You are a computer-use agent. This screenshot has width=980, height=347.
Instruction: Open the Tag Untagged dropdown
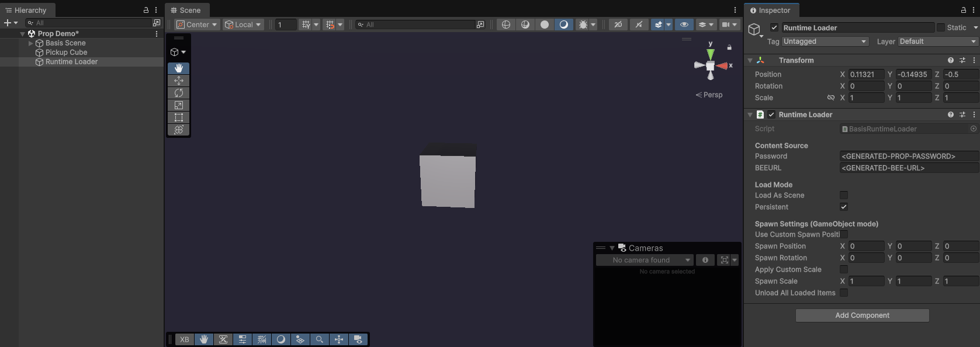click(825, 41)
